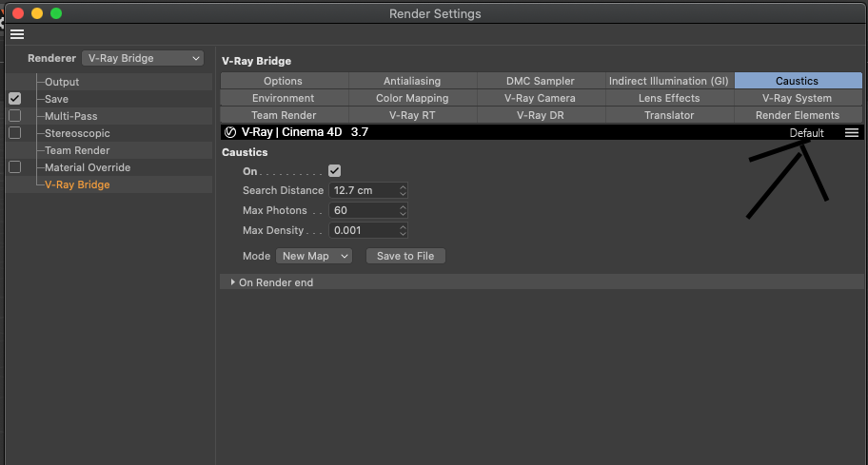Open the Color Mapping tab

(412, 98)
